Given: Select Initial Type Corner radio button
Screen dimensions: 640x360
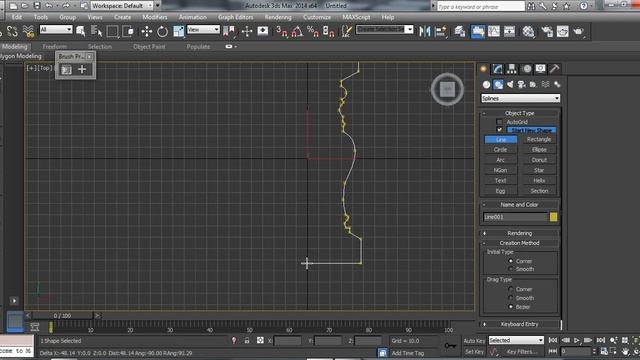Looking at the screenshot, I should [x=510, y=261].
